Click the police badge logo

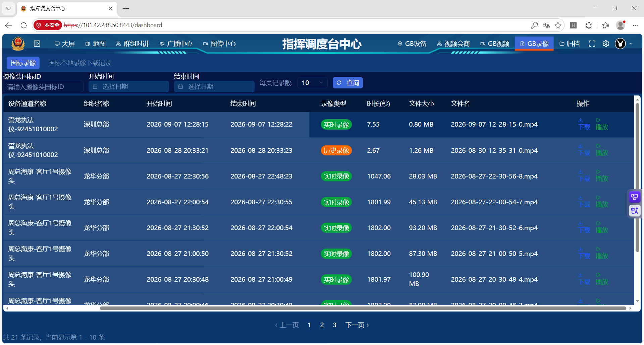(x=18, y=44)
